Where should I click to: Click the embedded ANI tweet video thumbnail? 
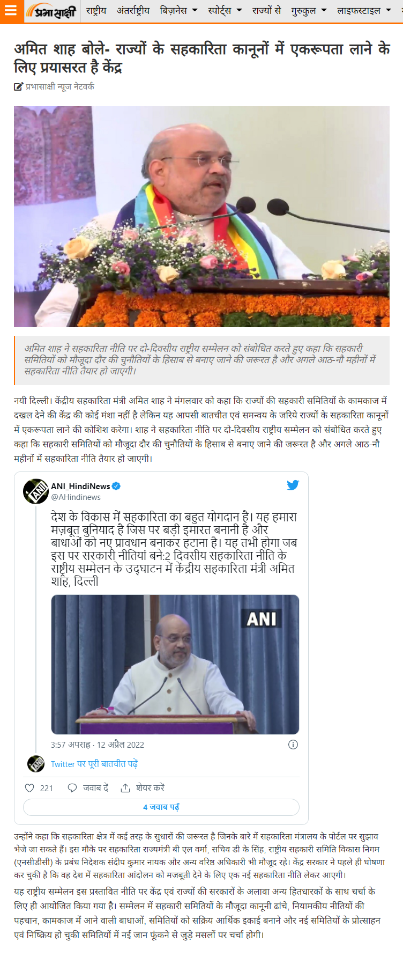tap(175, 665)
